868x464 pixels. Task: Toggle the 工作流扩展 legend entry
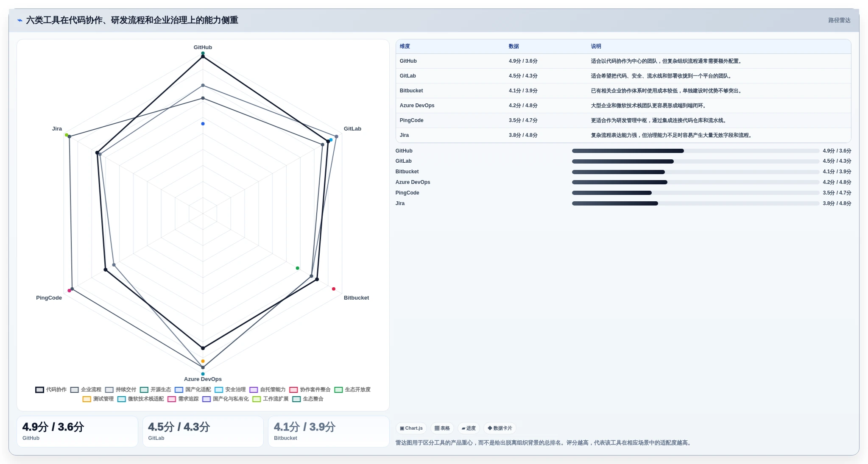(x=271, y=399)
